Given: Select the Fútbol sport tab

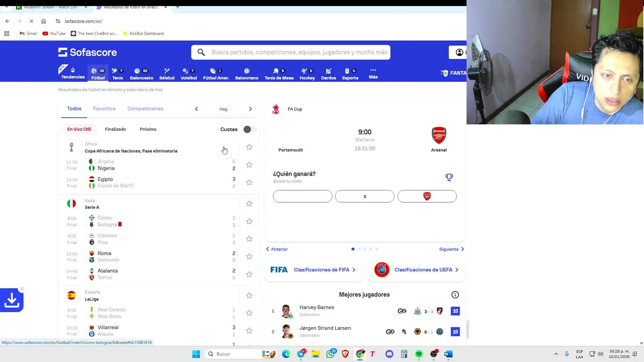Looking at the screenshot, I should [98, 74].
